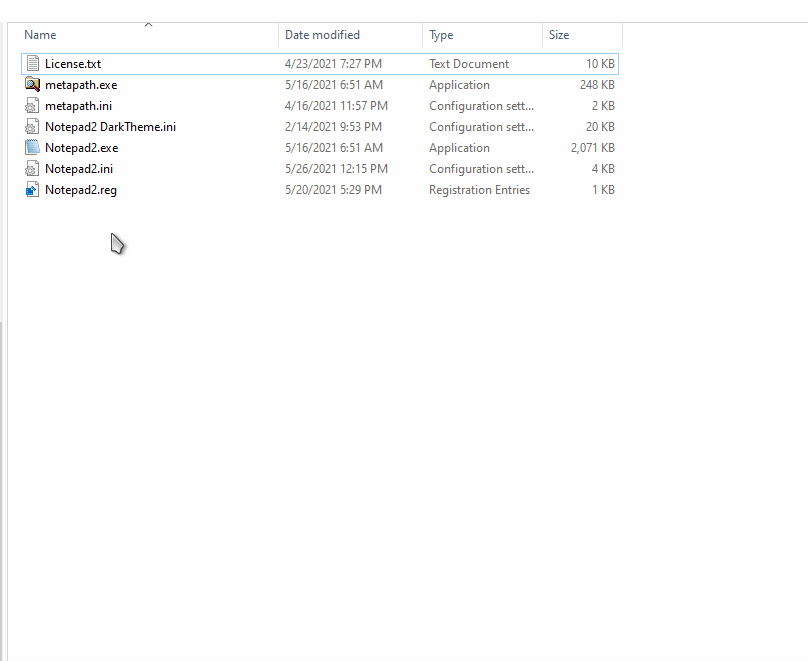Click the Notepad2.reg registry file icon
This screenshot has height=661, width=808.
tap(32, 190)
